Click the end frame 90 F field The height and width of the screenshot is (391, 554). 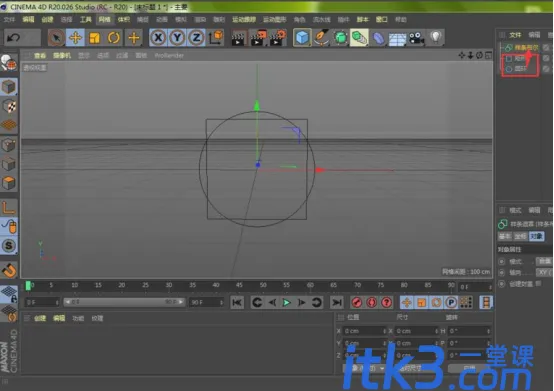(206, 303)
